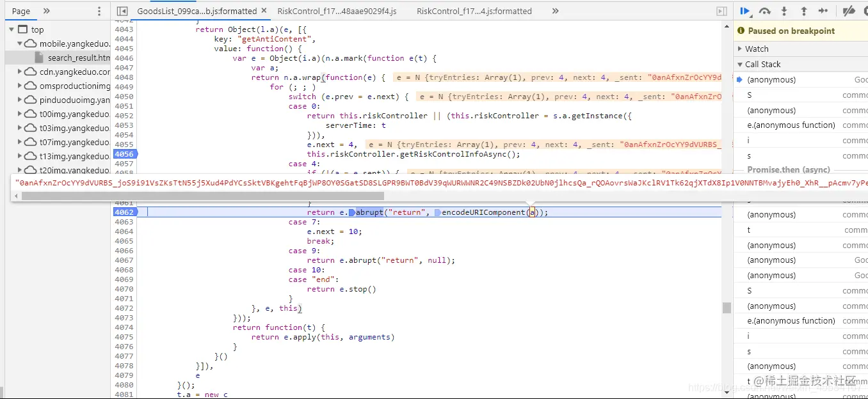Click inline value hint on line 4048
868x399 pixels.
coord(557,77)
